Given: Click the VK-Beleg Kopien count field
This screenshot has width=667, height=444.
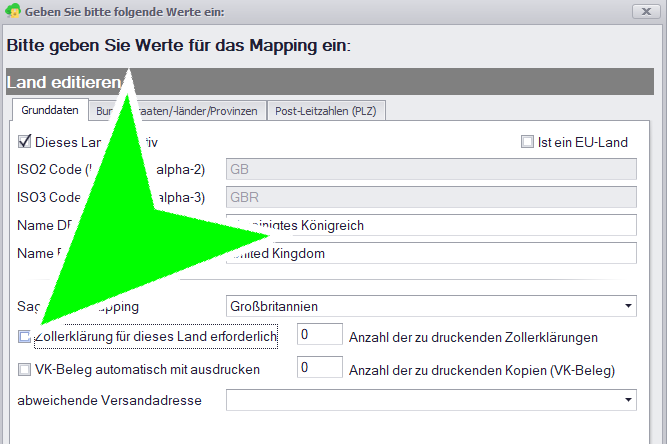Looking at the screenshot, I should [319, 367].
